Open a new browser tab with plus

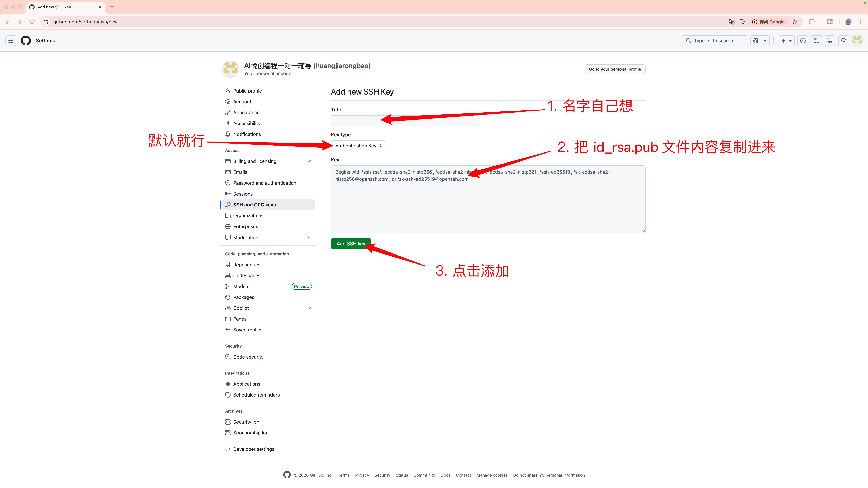112,7
